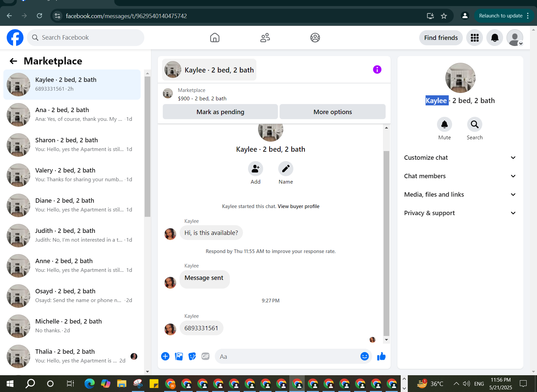Image resolution: width=537 pixels, height=392 pixels.
Task: Open the Groups icon in top navigation
Action: [315, 38]
